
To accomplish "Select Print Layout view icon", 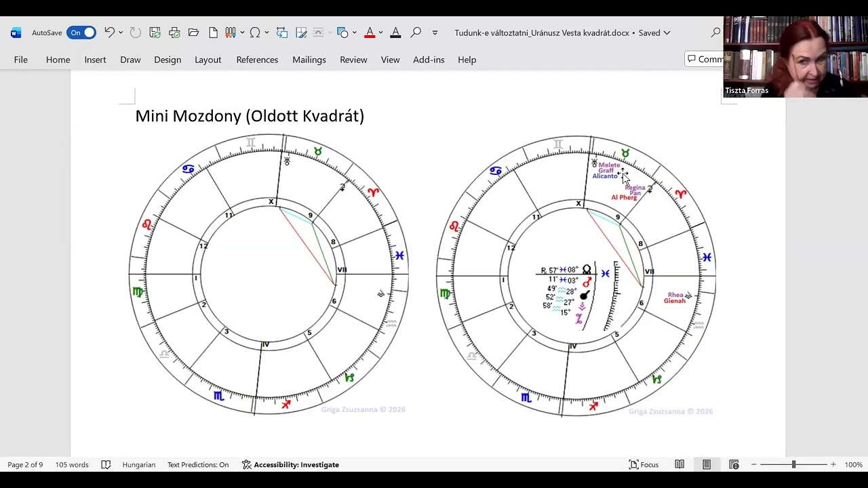I will [707, 464].
